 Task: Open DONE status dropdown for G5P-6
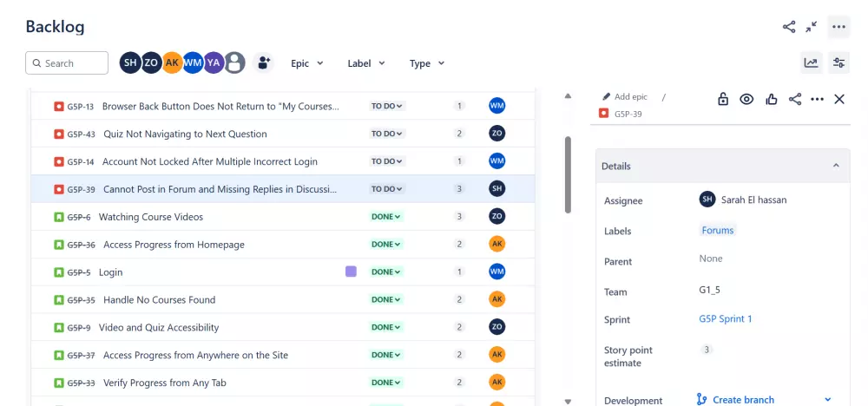tap(386, 216)
